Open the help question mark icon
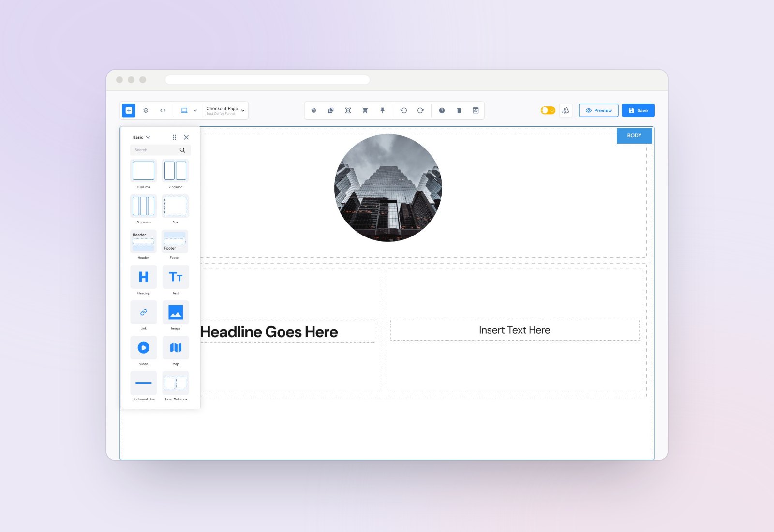This screenshot has height=532, width=774. click(442, 110)
